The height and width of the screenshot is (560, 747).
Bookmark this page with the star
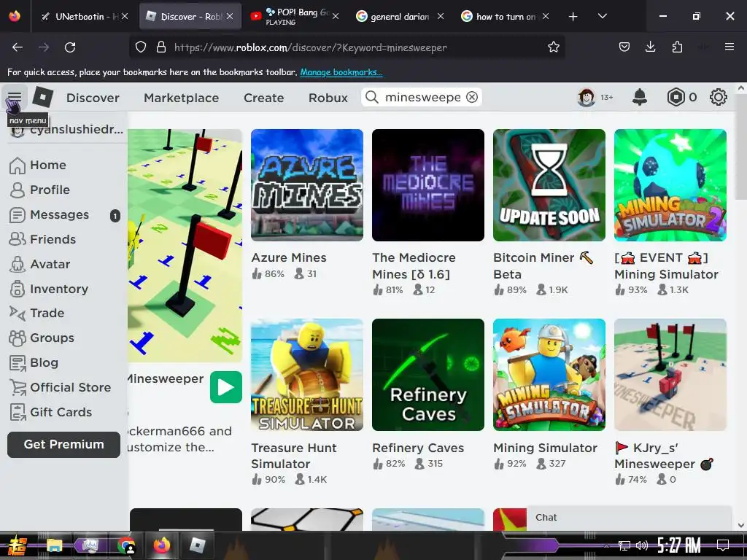pos(553,47)
